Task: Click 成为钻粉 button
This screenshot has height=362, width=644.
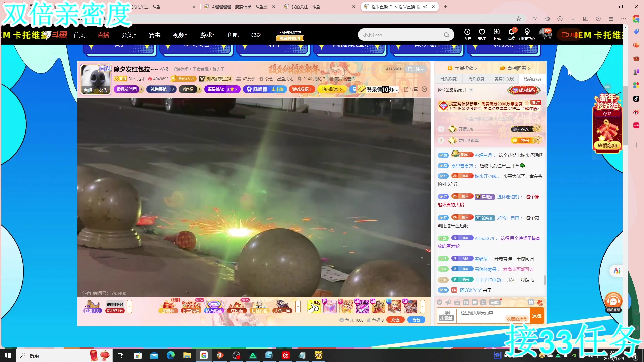Action: point(524,90)
